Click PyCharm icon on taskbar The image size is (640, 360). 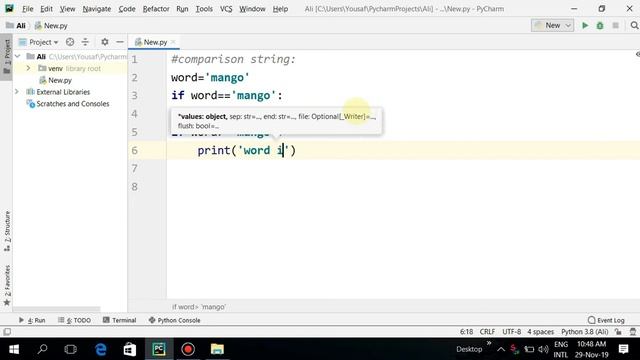[159, 349]
